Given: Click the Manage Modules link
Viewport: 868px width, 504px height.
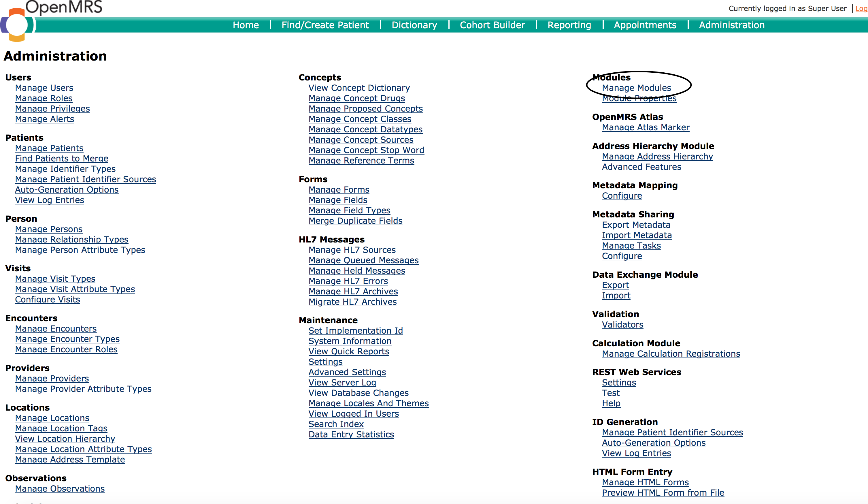Looking at the screenshot, I should pyautogui.click(x=636, y=88).
